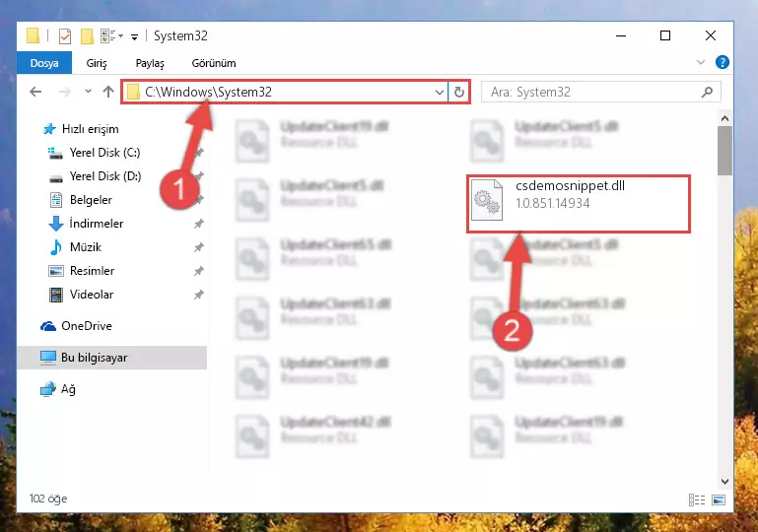Click the Properties checkmark icon in title bar
This screenshot has width=758, height=532.
pos(64,36)
